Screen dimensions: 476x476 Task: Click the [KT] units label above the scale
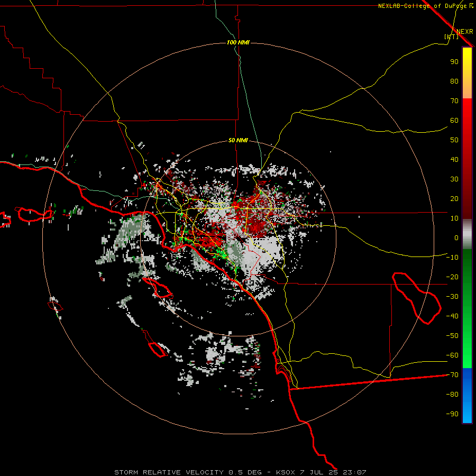[x=451, y=36]
